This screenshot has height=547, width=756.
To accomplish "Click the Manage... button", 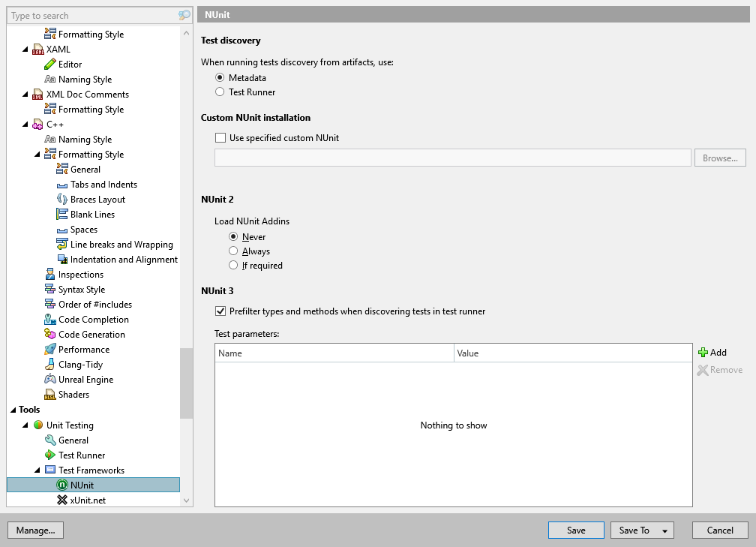I will 36,530.
